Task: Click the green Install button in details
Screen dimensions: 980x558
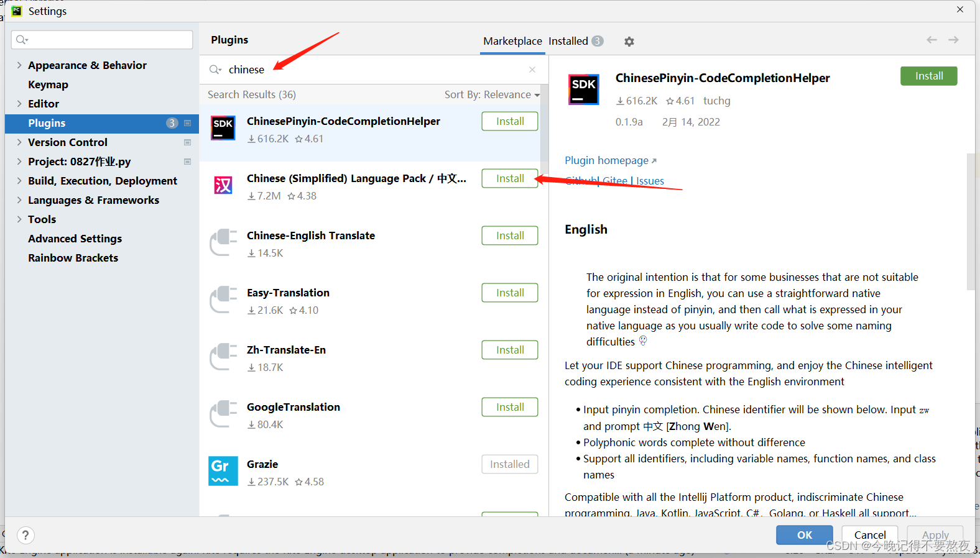Action: (x=929, y=76)
